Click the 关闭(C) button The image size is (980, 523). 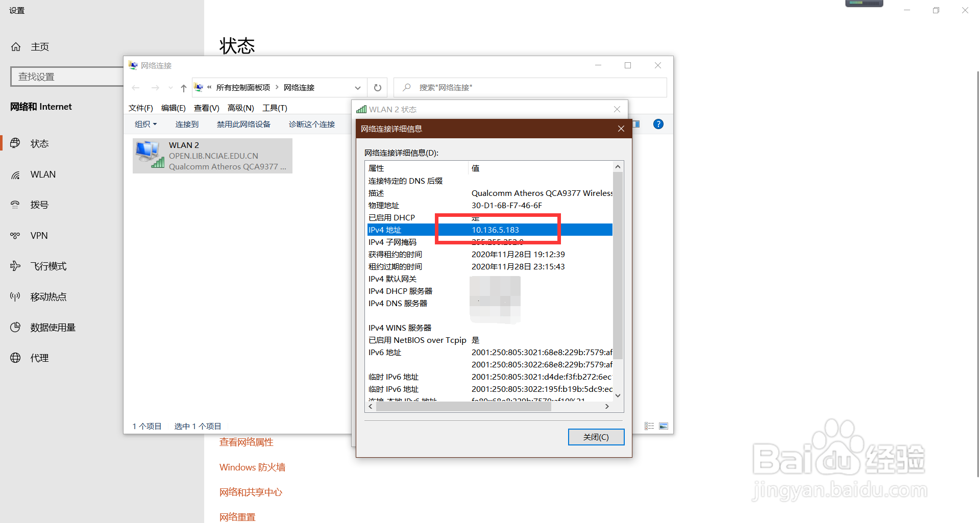pyautogui.click(x=596, y=437)
